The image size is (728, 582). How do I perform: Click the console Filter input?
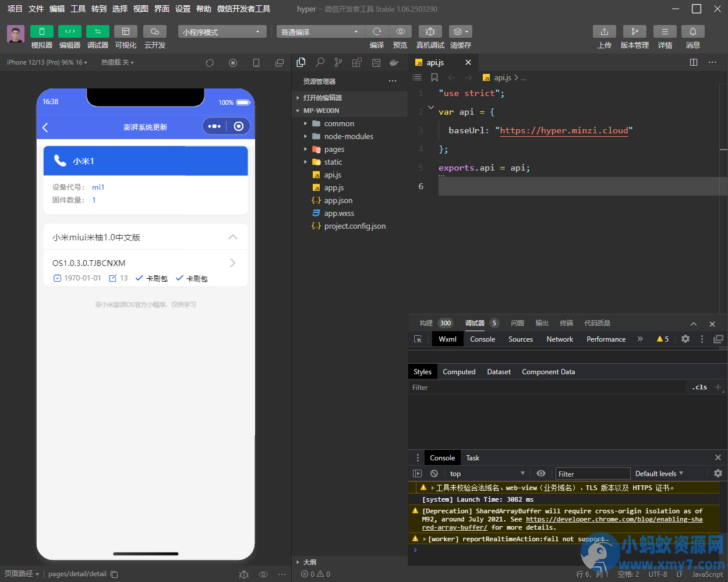[593, 474]
